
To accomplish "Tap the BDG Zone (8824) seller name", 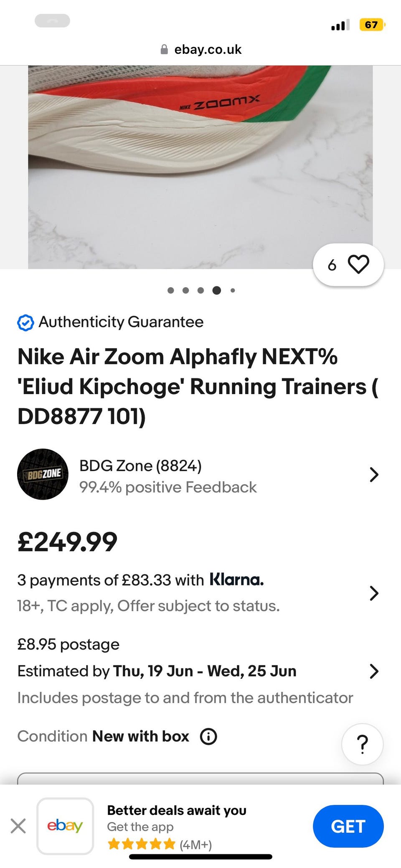I will click(x=140, y=466).
